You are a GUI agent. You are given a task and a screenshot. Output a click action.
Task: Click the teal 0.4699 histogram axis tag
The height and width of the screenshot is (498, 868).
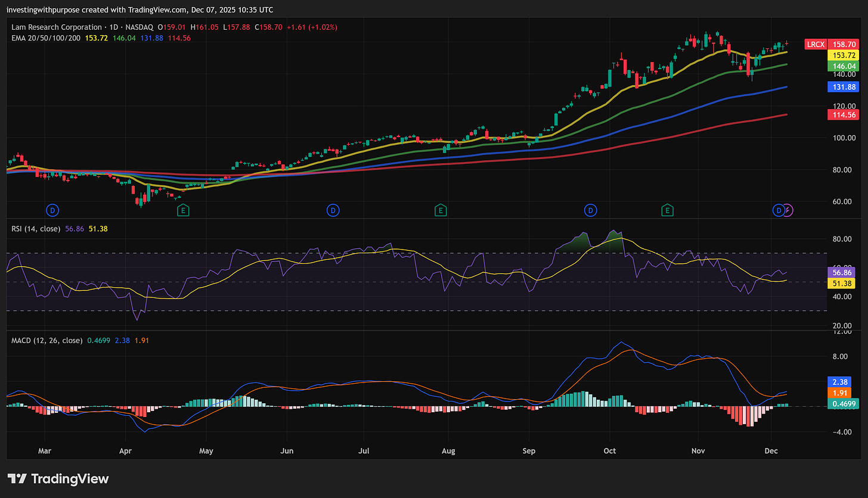coord(844,403)
